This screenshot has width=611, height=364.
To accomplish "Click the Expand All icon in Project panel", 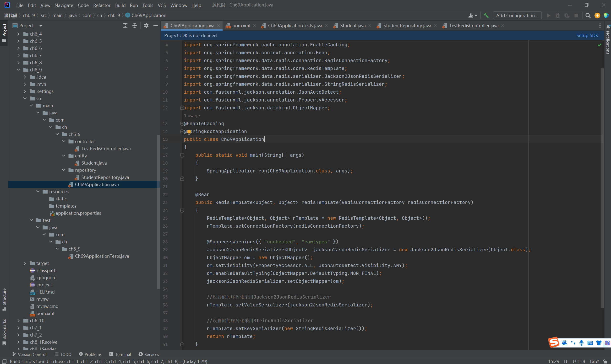I will click(x=125, y=26).
